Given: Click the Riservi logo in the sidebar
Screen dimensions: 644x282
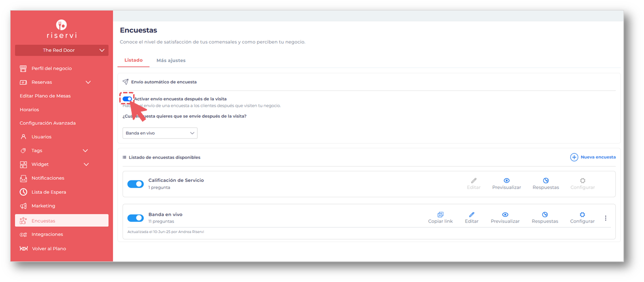Looking at the screenshot, I should (61, 29).
